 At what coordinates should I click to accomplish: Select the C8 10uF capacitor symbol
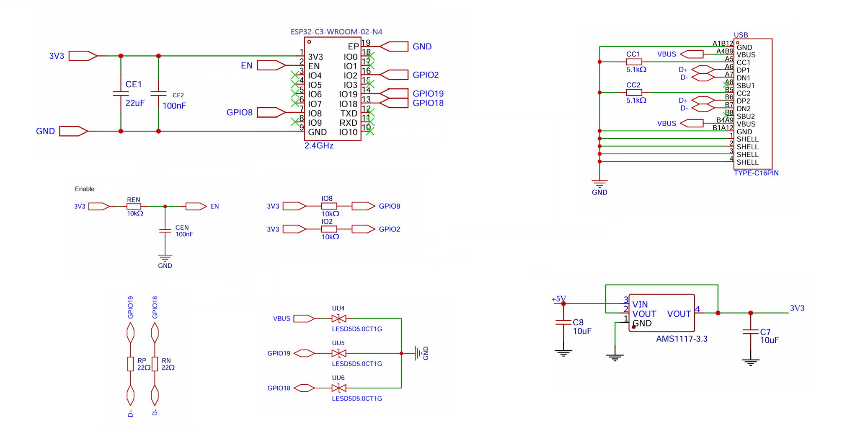coord(563,322)
